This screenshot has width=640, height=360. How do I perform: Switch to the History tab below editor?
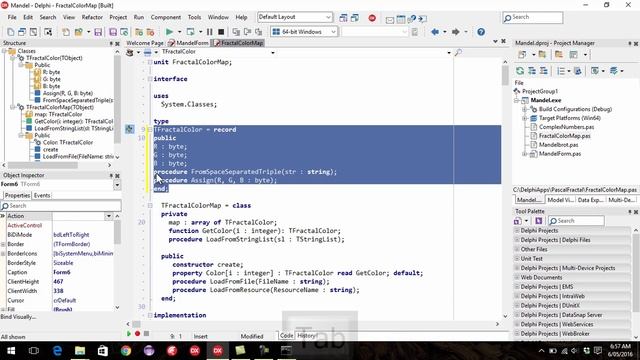(x=307, y=336)
